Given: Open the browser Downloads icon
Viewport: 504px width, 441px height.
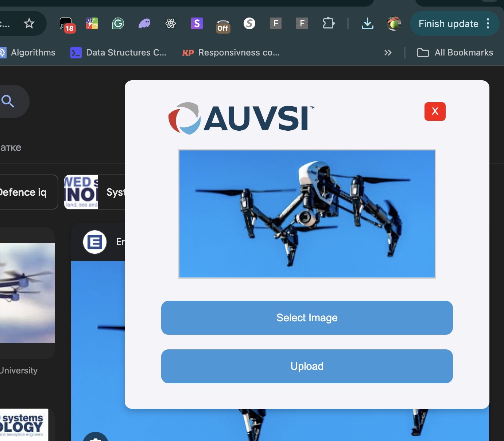Looking at the screenshot, I should pos(368,24).
